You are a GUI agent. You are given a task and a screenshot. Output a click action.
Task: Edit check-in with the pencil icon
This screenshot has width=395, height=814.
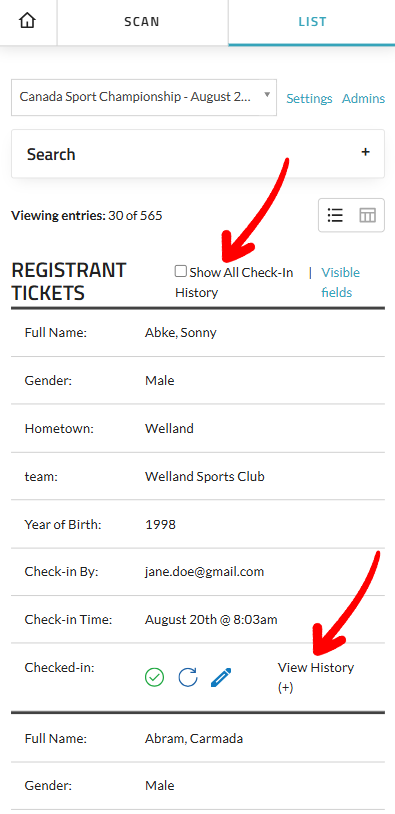click(x=221, y=677)
